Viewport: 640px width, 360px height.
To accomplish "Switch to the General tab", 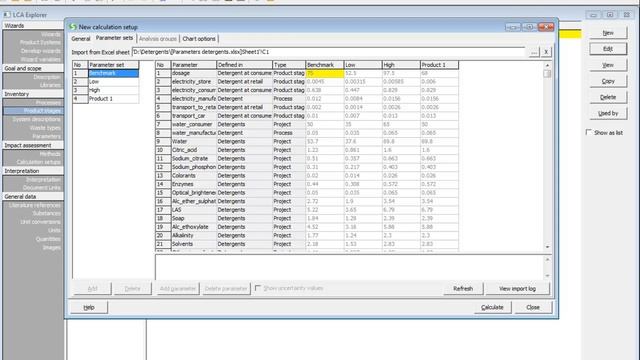I will click(80, 39).
